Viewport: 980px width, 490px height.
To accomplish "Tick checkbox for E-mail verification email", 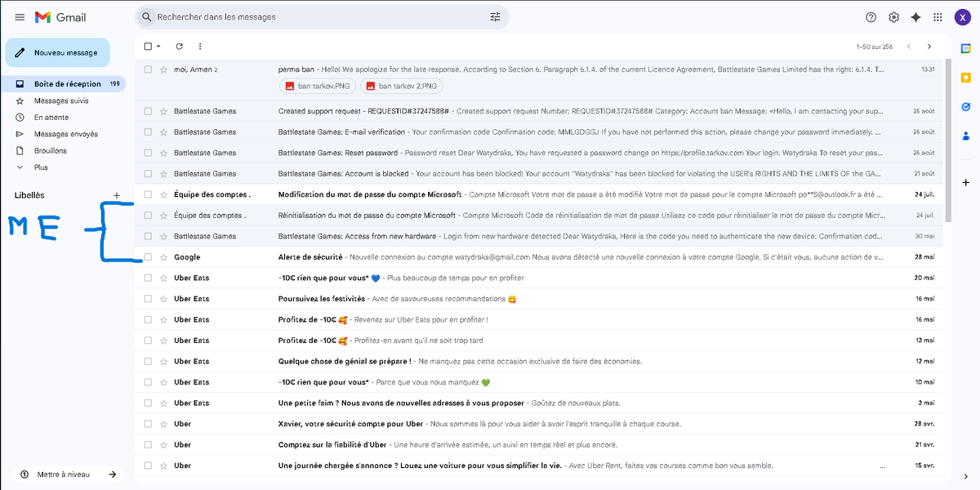I will 148,131.
